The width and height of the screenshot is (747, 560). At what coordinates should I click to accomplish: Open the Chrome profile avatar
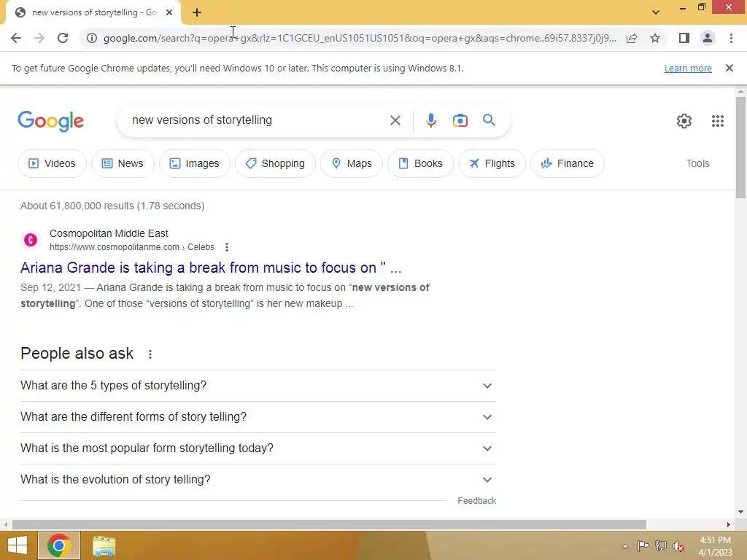click(x=708, y=38)
